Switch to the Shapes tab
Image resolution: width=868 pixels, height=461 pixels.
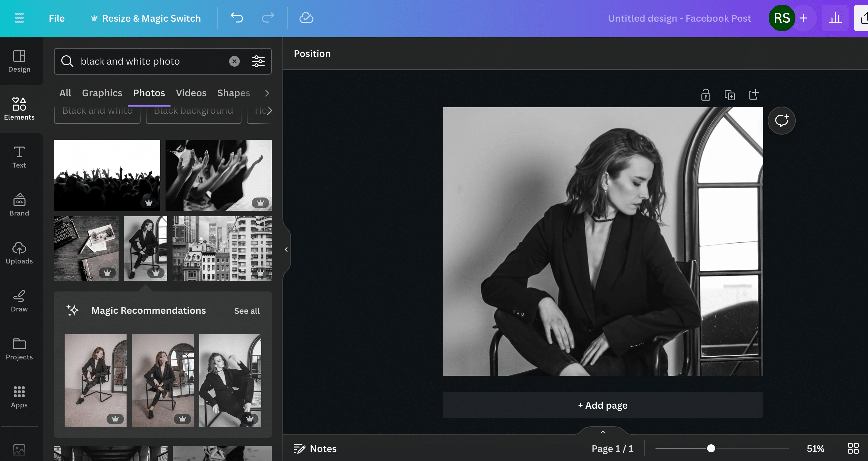pos(233,93)
